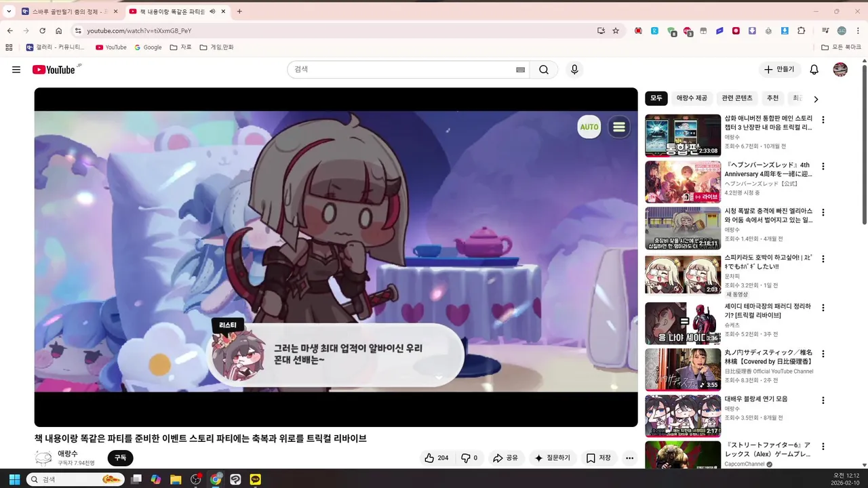Open the Chrome extensions puzzle icon
Viewport: 868px width, 488px height.
[802, 30]
